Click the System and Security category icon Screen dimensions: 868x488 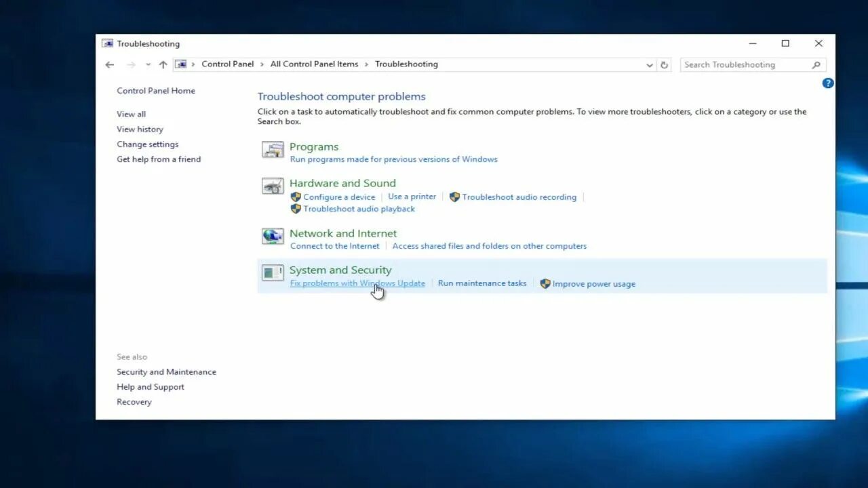pyautogui.click(x=273, y=272)
